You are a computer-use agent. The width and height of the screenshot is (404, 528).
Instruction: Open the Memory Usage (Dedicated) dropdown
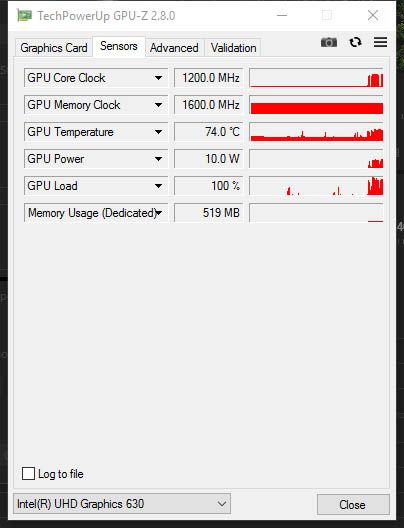[x=96, y=213]
